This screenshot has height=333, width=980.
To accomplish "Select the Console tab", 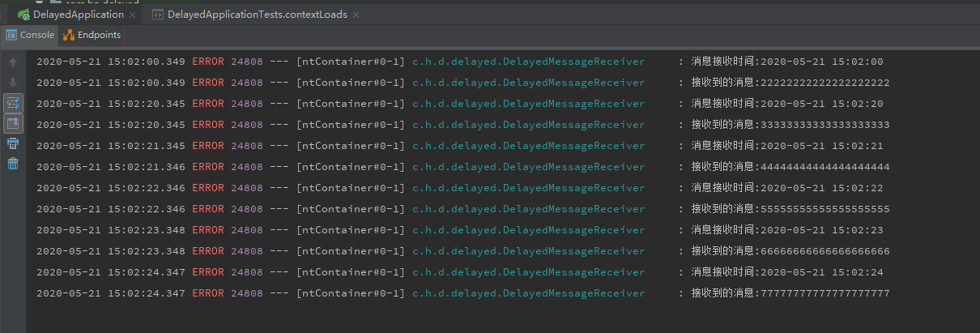I will coord(30,35).
